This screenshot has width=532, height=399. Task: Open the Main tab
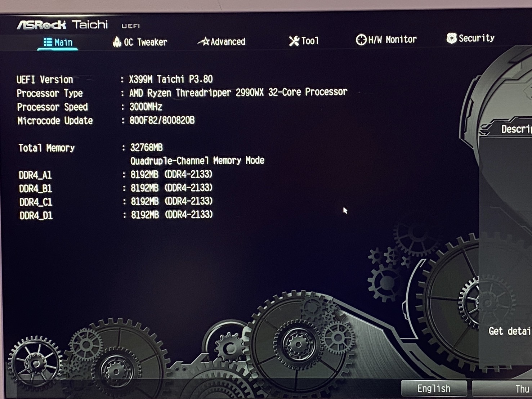pyautogui.click(x=58, y=42)
